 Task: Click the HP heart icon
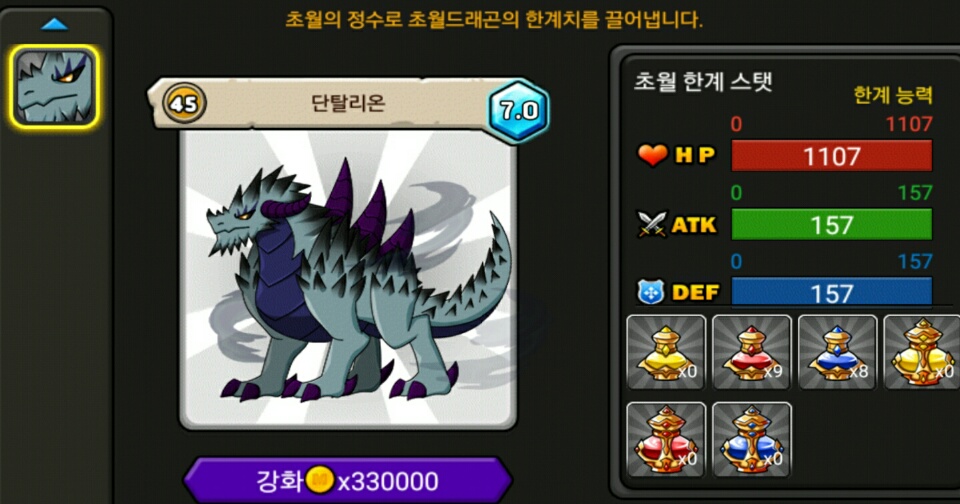click(653, 155)
